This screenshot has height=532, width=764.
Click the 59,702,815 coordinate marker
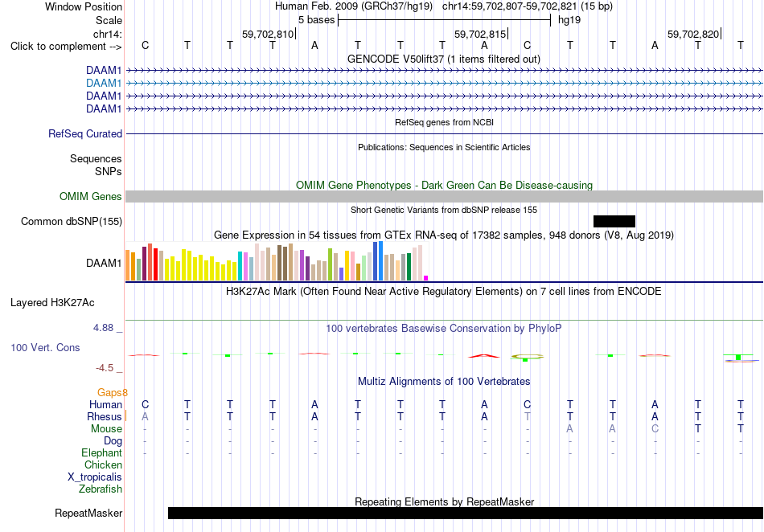pos(480,34)
